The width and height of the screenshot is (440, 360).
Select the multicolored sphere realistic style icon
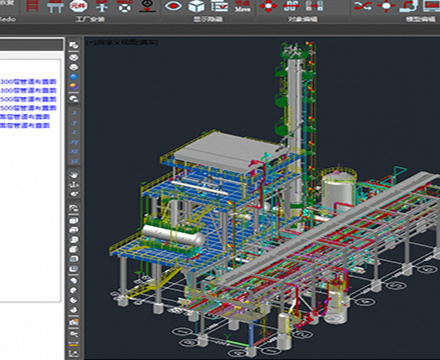pyautogui.click(x=74, y=86)
